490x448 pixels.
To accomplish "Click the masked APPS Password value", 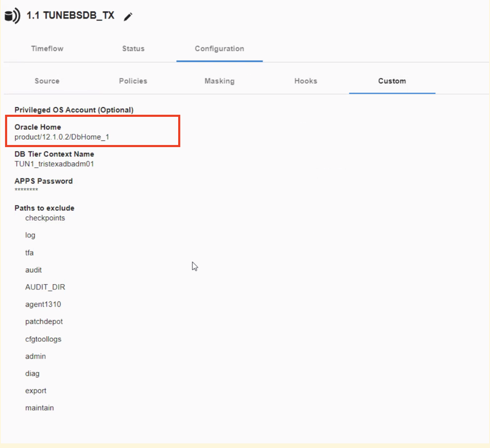I will [x=26, y=190].
